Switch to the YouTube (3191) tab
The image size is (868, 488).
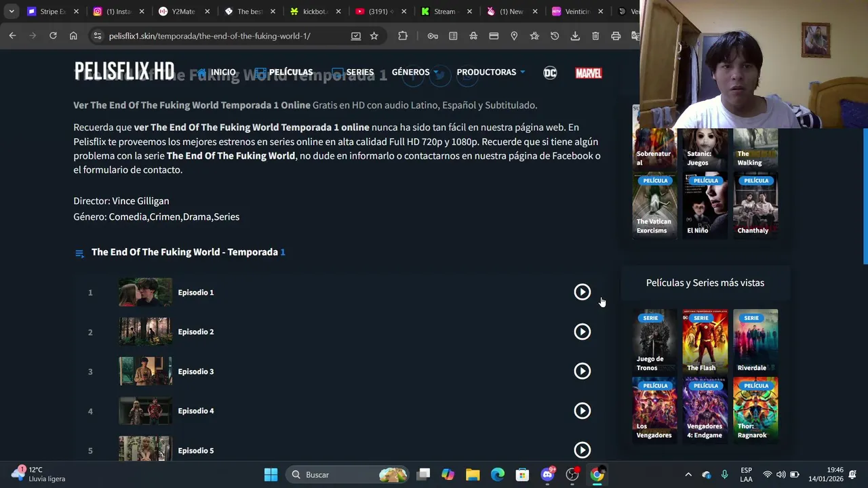pyautogui.click(x=380, y=12)
